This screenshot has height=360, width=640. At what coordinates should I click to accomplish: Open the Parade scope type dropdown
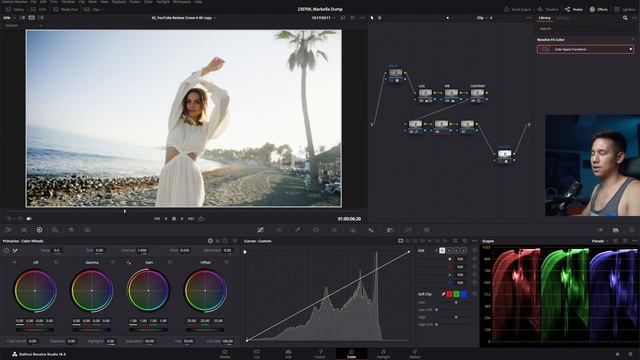point(600,241)
